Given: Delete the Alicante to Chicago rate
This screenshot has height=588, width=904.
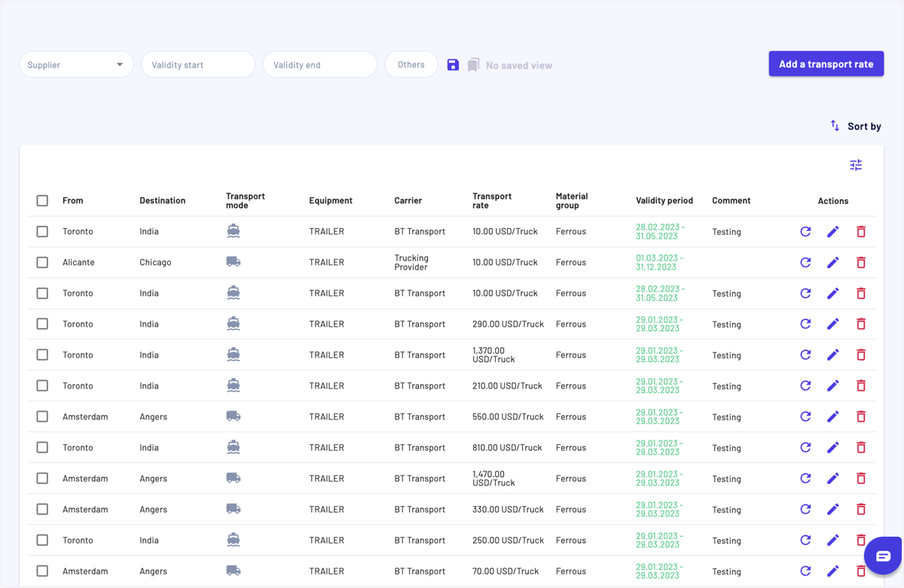Looking at the screenshot, I should pyautogui.click(x=861, y=262).
